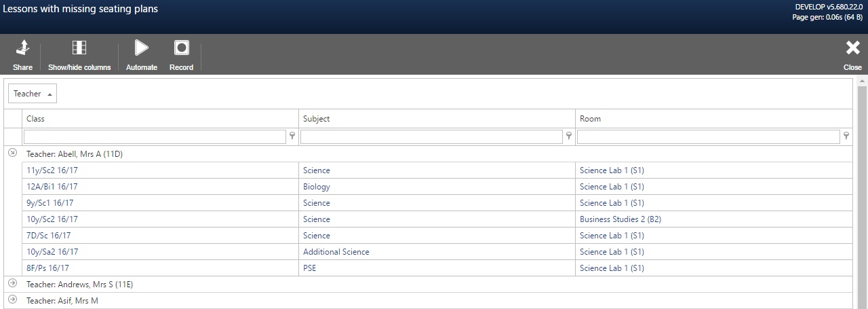Screen dimensions: 868x309
Task: Focus the Subject filter text field
Action: (431, 137)
